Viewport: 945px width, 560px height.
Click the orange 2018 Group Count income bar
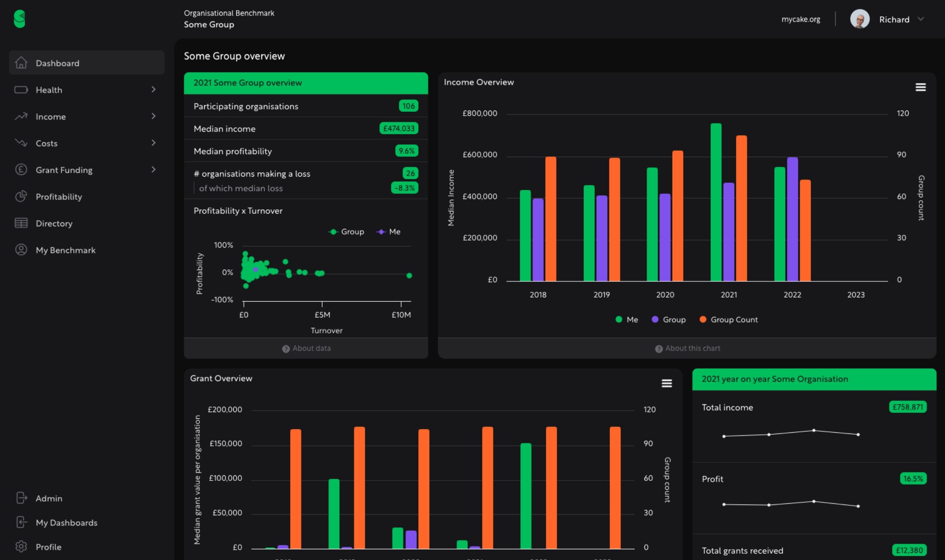tap(551, 219)
